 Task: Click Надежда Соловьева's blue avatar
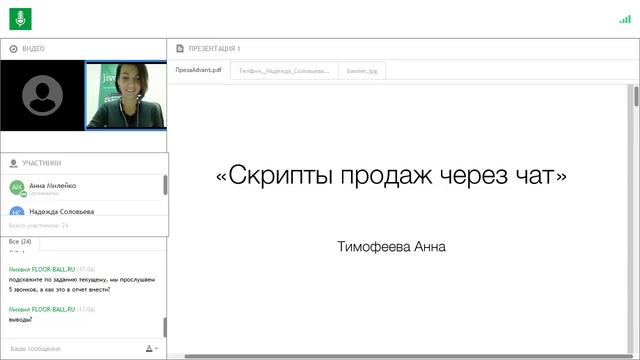(17, 211)
